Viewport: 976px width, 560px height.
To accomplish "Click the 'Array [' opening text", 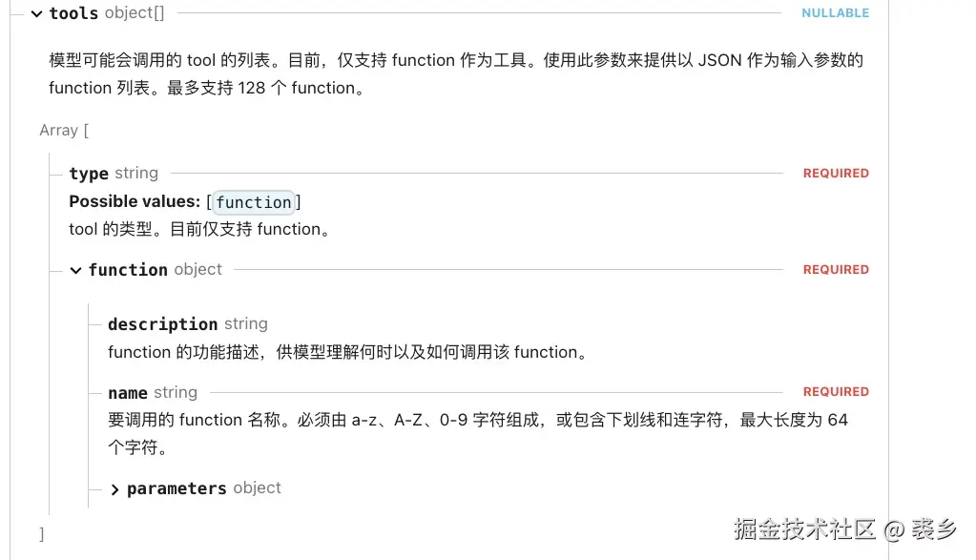I will [x=64, y=131].
